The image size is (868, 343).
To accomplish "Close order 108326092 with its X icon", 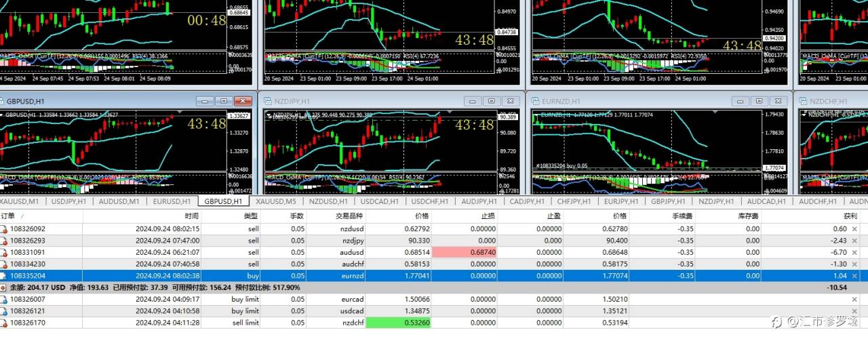I will (x=854, y=229).
